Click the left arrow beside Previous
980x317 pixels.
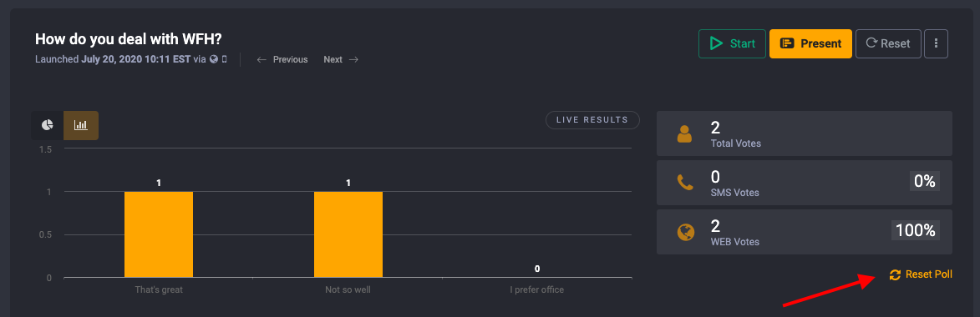pyautogui.click(x=262, y=59)
